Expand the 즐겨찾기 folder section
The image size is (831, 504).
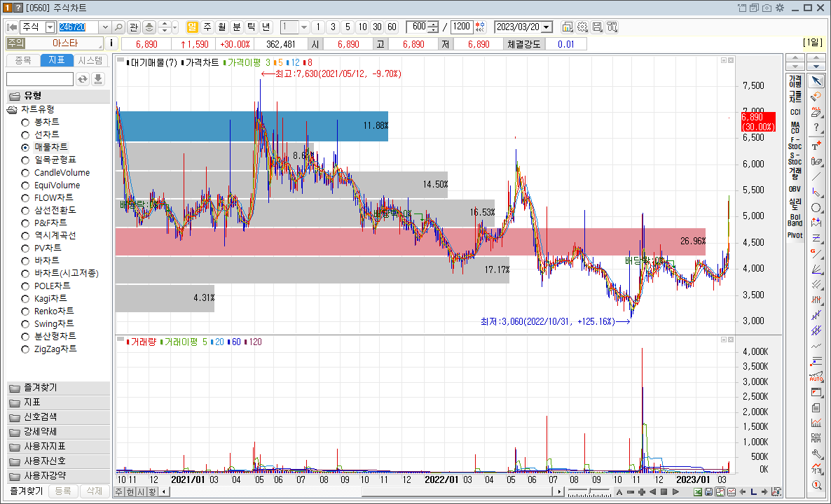(x=58, y=388)
